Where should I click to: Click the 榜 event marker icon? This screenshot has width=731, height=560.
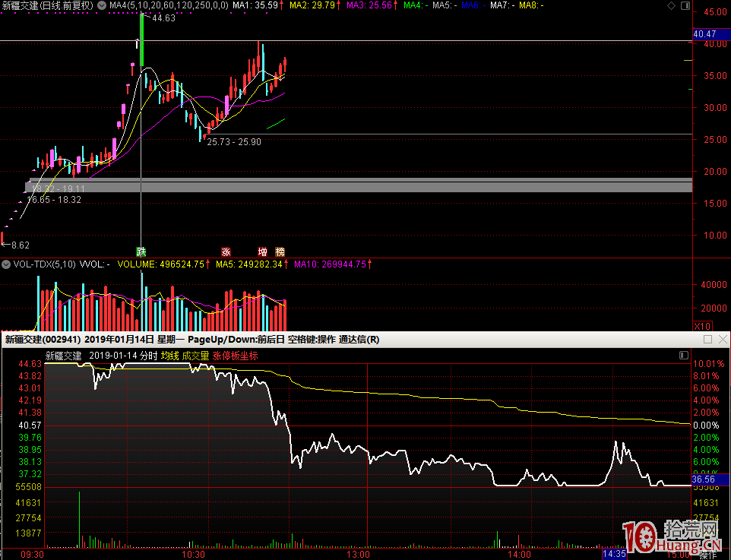pos(280,252)
